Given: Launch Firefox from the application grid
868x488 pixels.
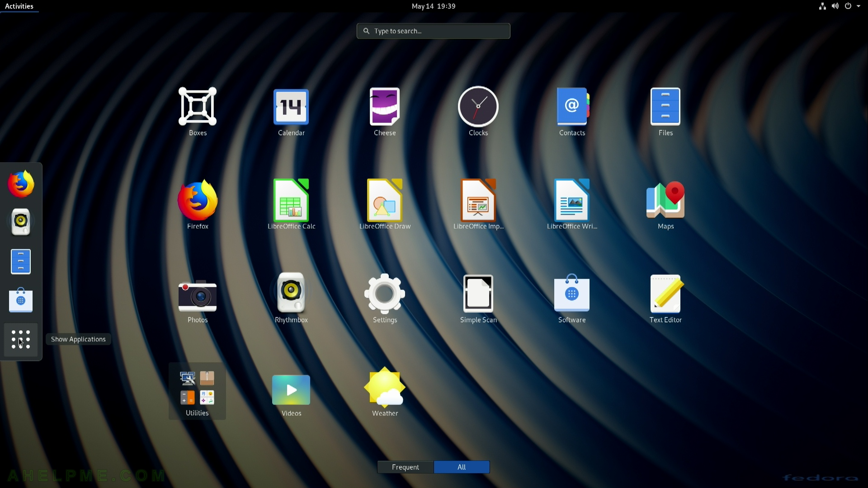Looking at the screenshot, I should click(198, 205).
